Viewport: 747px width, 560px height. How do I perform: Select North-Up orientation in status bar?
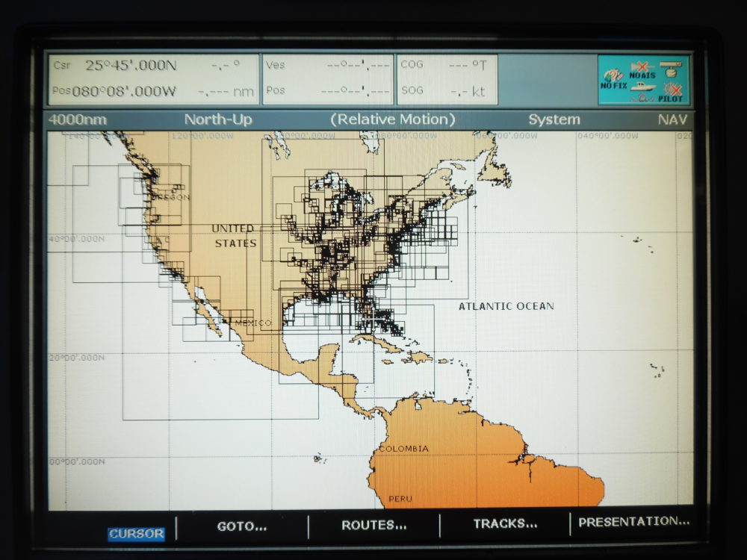(x=218, y=119)
